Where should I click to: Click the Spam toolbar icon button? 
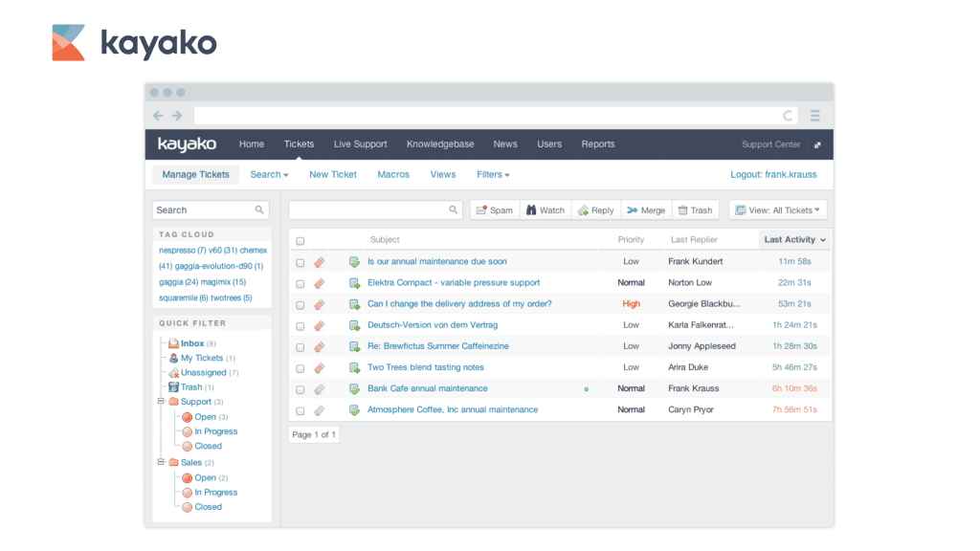point(494,210)
